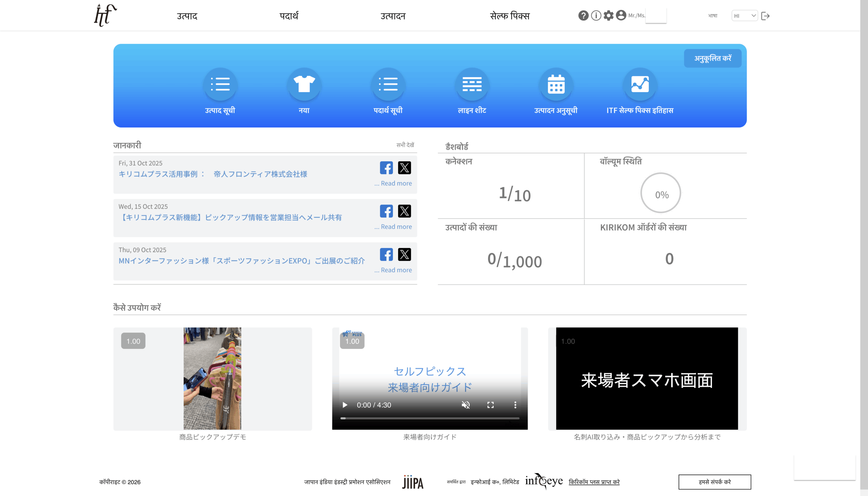Open the उत्पादन अनुसूची calendar icon

pyautogui.click(x=556, y=84)
